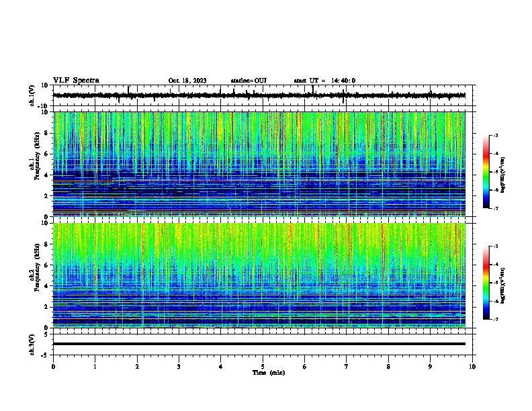Click the thick black ch.3 voltage line
This screenshot has width=532, height=411.
[259, 344]
